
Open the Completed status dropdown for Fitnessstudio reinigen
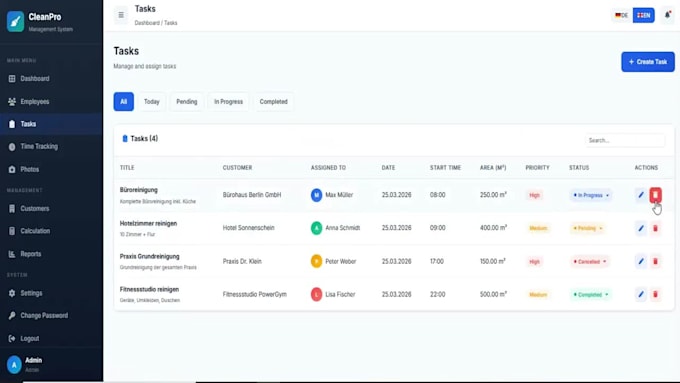pos(591,295)
